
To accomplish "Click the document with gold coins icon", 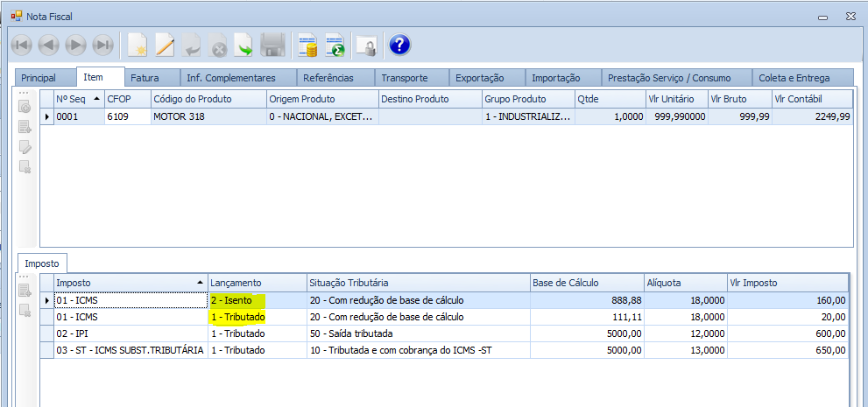I will 307,45.
